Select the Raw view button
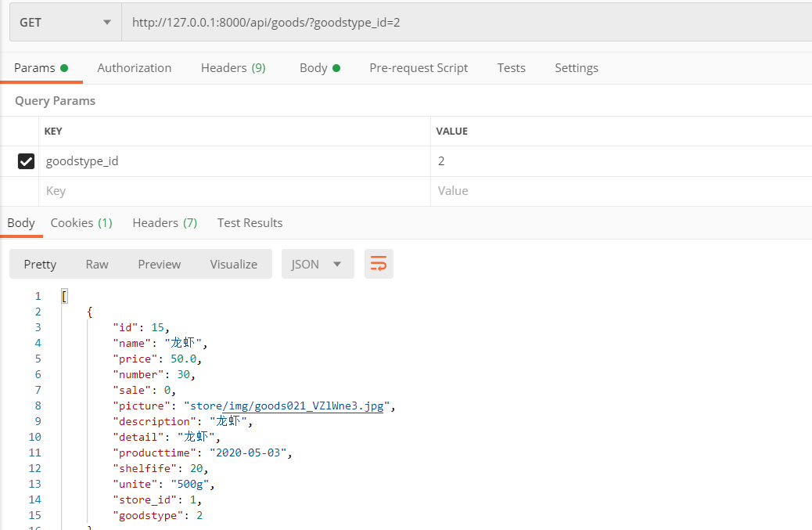 [97, 265]
